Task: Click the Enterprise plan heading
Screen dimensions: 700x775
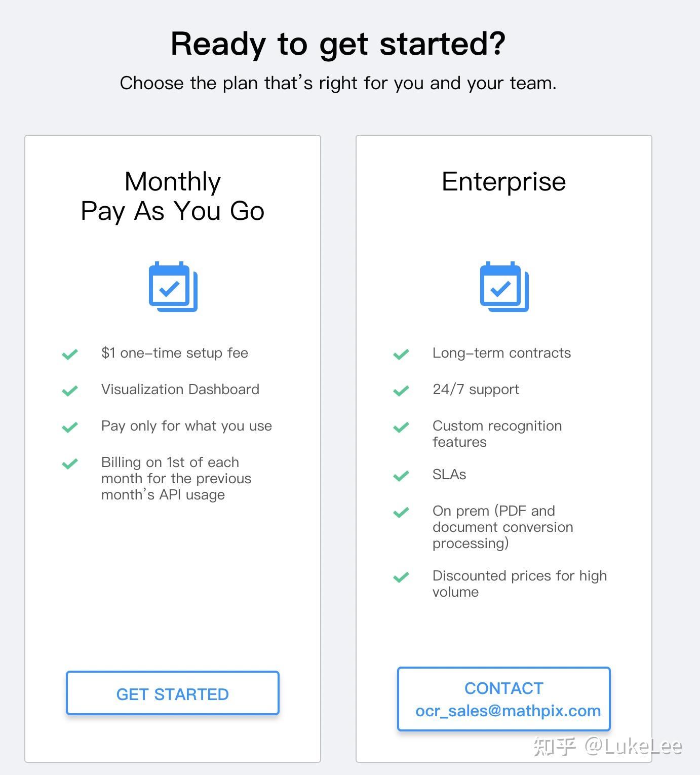Action: coord(504,181)
